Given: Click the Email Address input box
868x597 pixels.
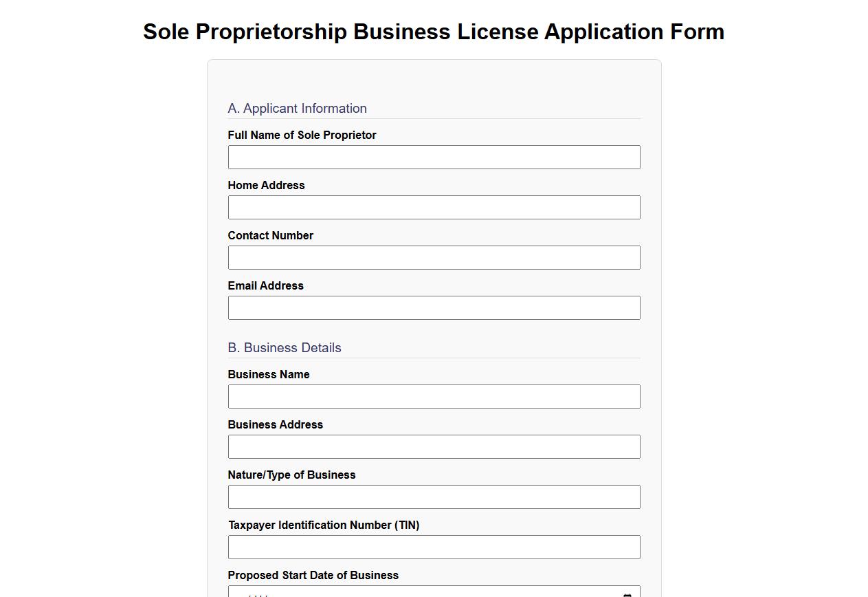Looking at the screenshot, I should [x=434, y=307].
